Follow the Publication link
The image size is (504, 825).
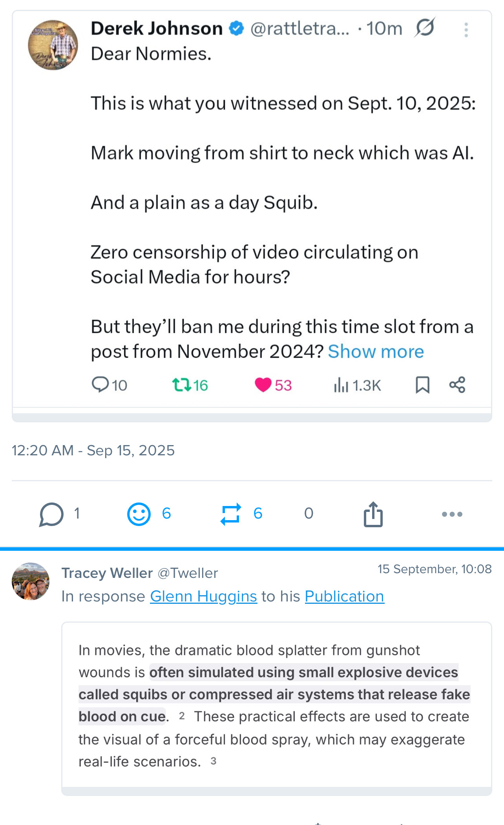344,596
